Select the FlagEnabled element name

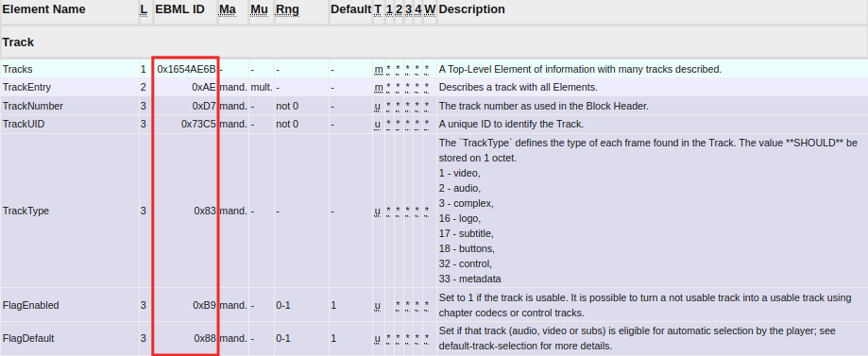[31, 305]
